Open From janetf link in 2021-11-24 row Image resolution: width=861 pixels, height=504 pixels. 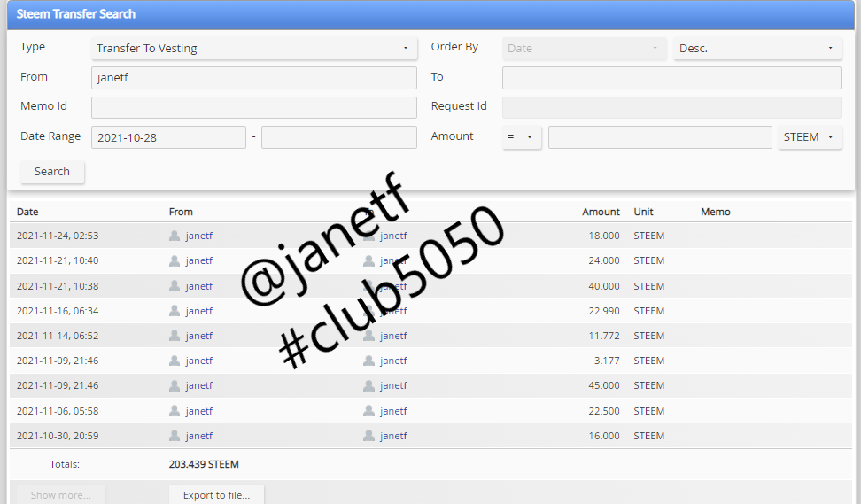click(198, 236)
